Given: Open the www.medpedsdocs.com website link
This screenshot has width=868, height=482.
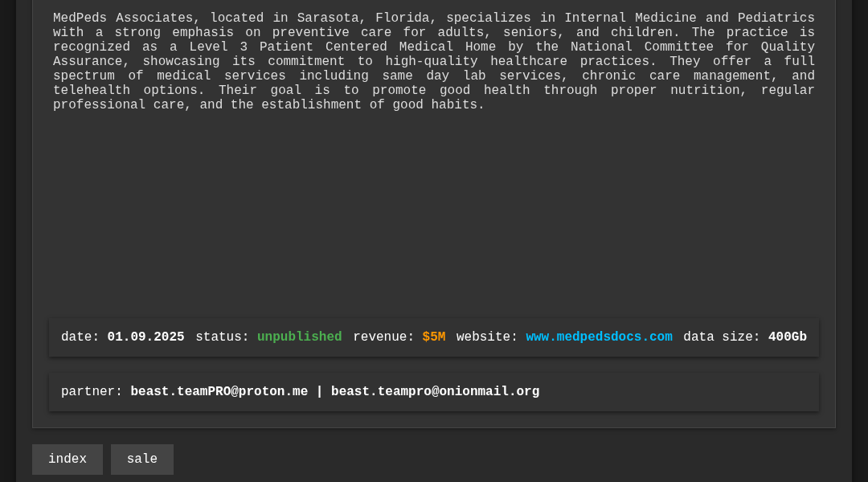Looking at the screenshot, I should click(599, 337).
